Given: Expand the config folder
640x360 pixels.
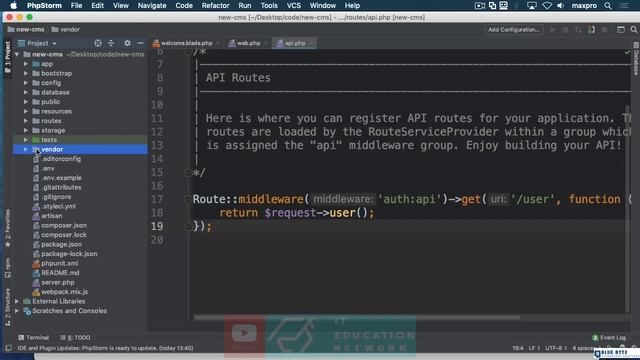Looking at the screenshot, I should (26, 83).
